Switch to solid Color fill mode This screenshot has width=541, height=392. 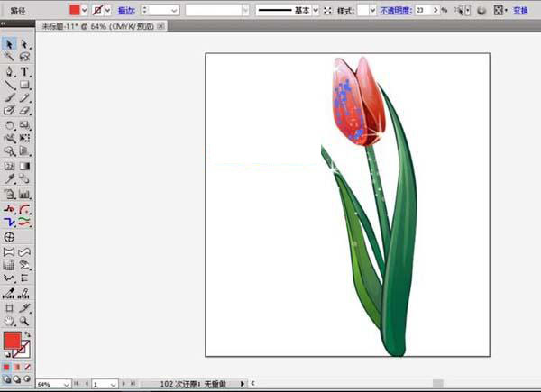tap(6, 367)
